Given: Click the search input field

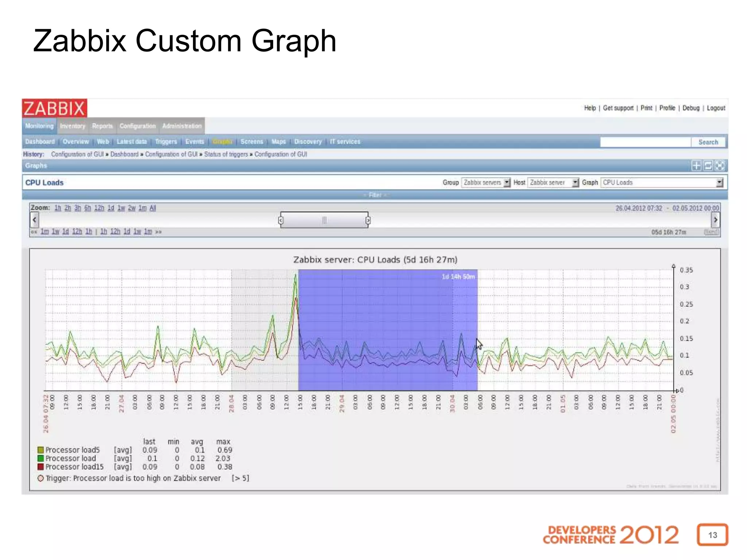Looking at the screenshot, I should pos(645,142).
